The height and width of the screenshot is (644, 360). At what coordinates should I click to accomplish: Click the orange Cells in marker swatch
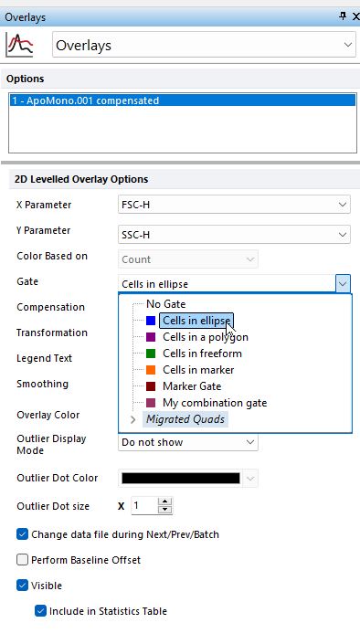click(x=151, y=370)
